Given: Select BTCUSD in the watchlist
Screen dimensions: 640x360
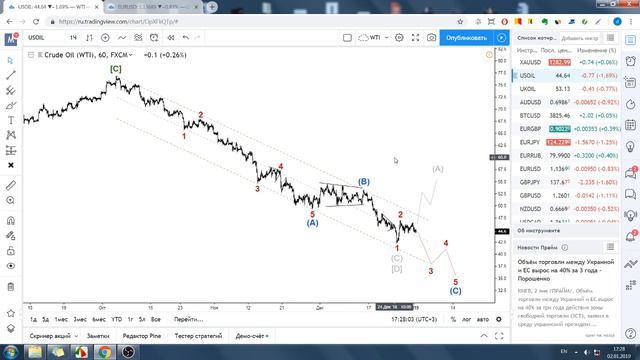Looking at the screenshot, I should pyautogui.click(x=567, y=116).
